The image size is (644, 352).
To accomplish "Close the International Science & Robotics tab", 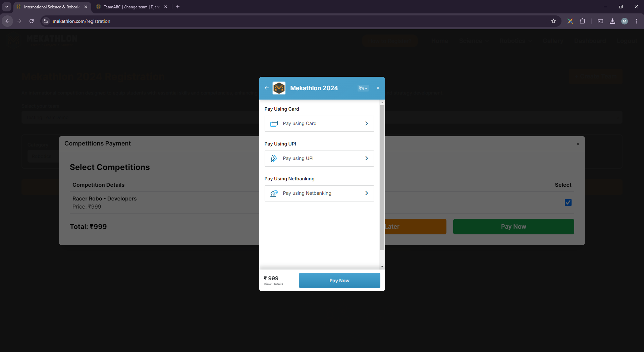I will [x=86, y=7].
